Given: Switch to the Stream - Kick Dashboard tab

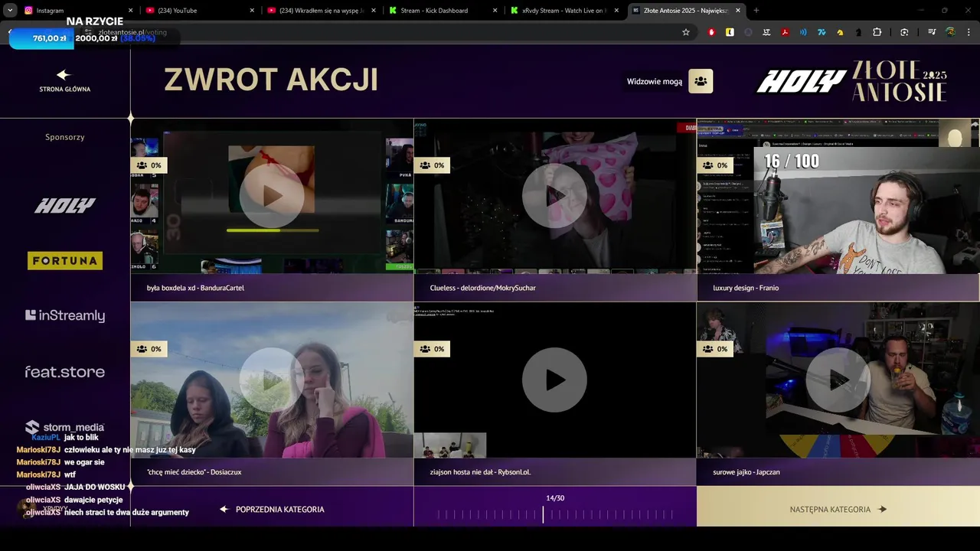Looking at the screenshot, I should 442,11.
